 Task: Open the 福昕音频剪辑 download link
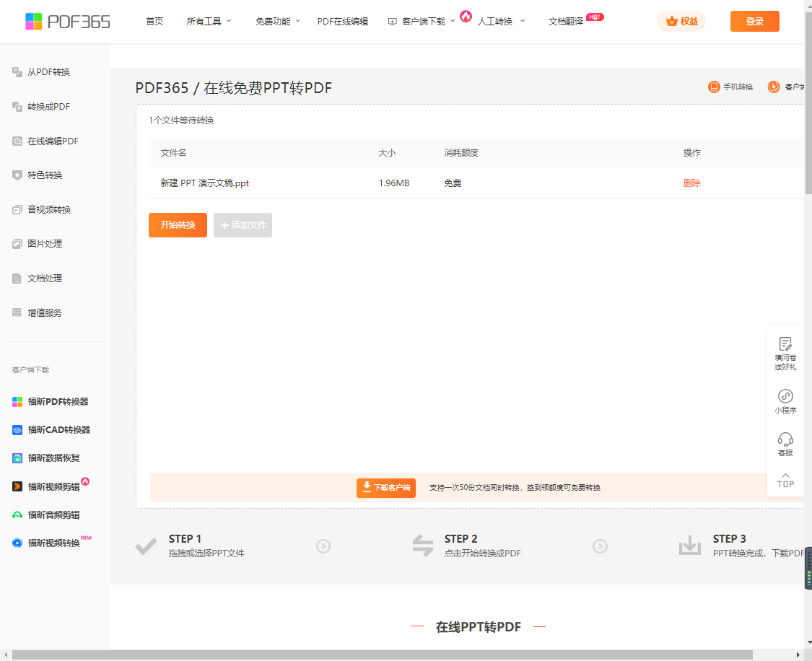[54, 515]
